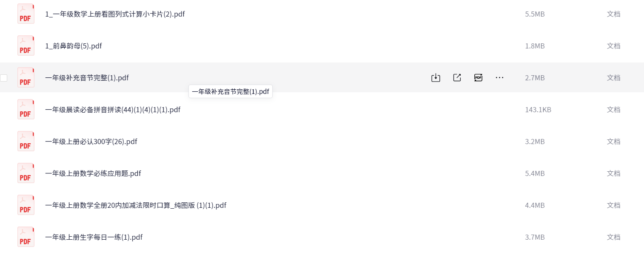Click the PDF icon of 一年级晨读必备拼音拼读 file
Screen dimensions: 644x255
(26, 110)
